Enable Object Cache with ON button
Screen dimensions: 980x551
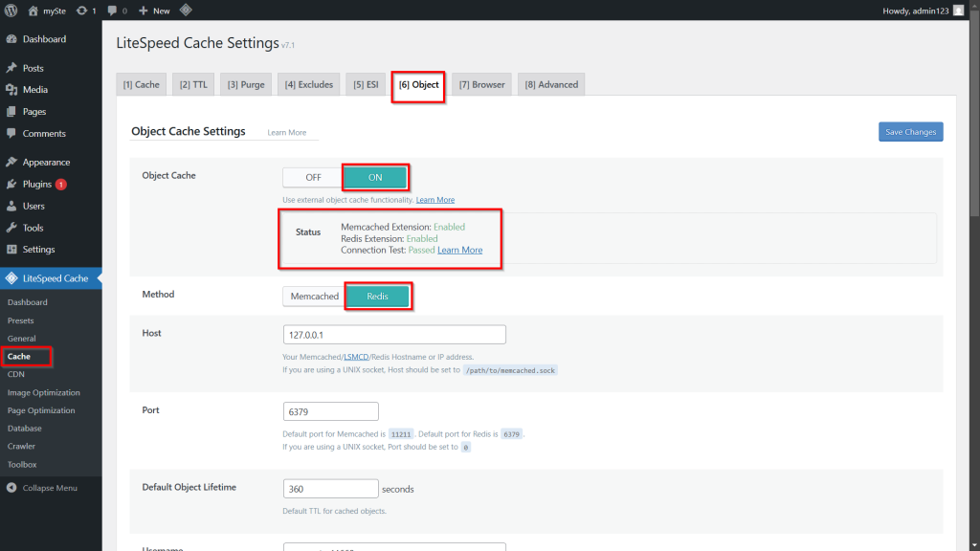[375, 177]
